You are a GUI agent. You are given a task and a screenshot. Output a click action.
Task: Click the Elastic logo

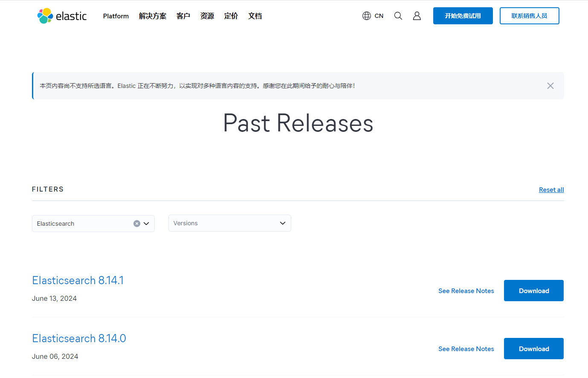coord(62,16)
